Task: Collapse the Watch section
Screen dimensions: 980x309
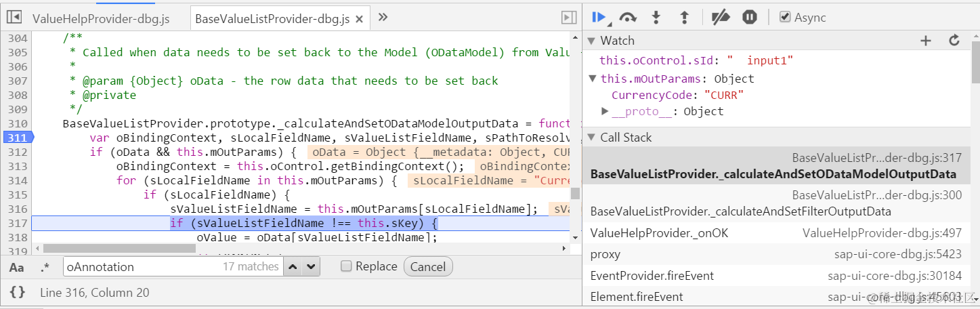Action: pos(591,41)
